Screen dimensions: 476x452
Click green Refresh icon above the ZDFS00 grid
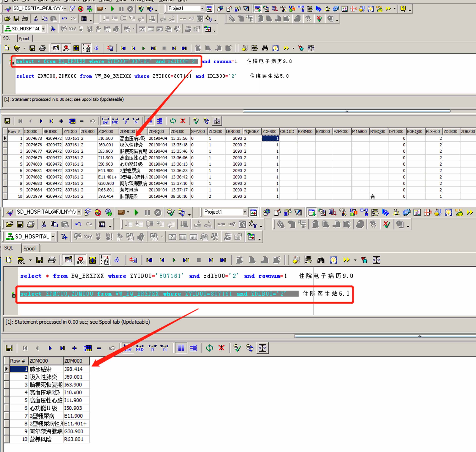click(173, 121)
